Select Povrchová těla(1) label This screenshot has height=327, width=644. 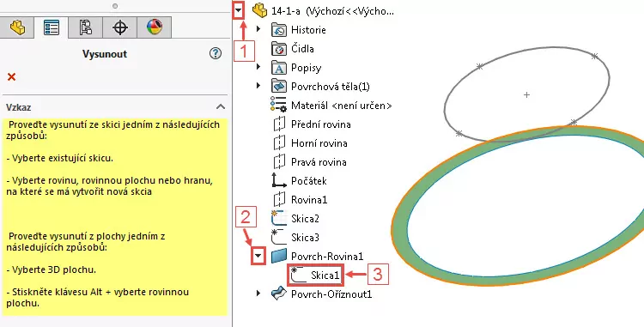tap(331, 87)
